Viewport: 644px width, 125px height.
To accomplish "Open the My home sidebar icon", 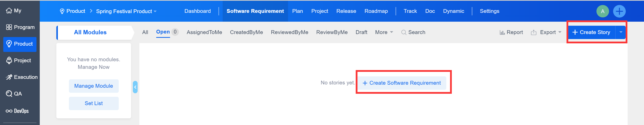I will pyautogui.click(x=9, y=11).
